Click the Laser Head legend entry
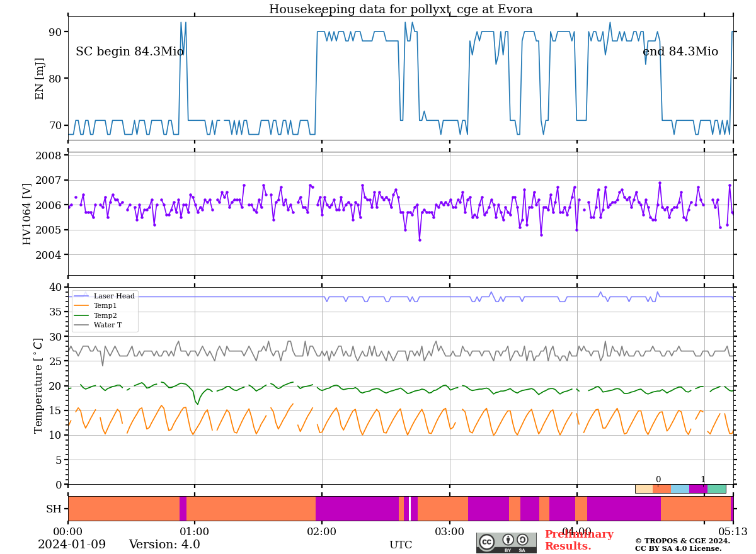 (x=113, y=296)
